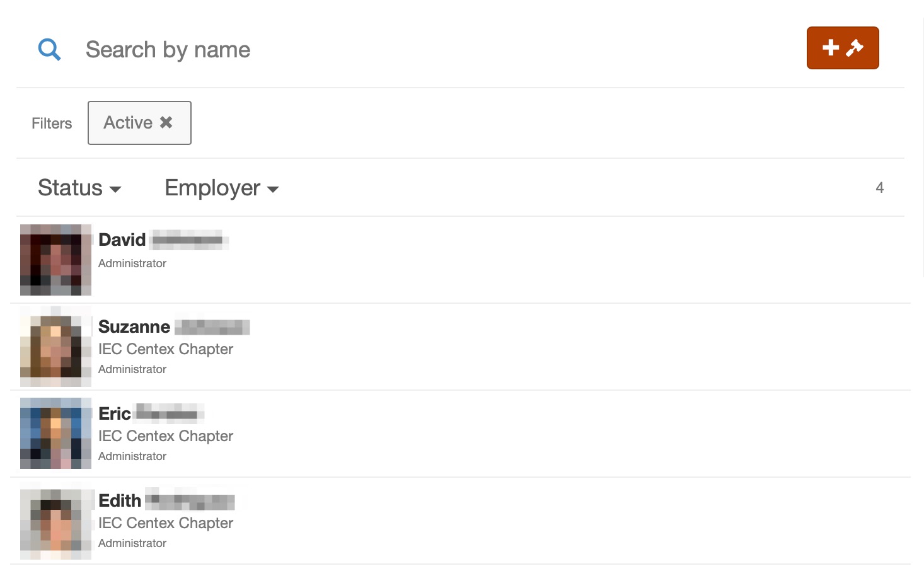This screenshot has height=571, width=924.
Task: Click the Administrator label under David
Action: pos(132,263)
